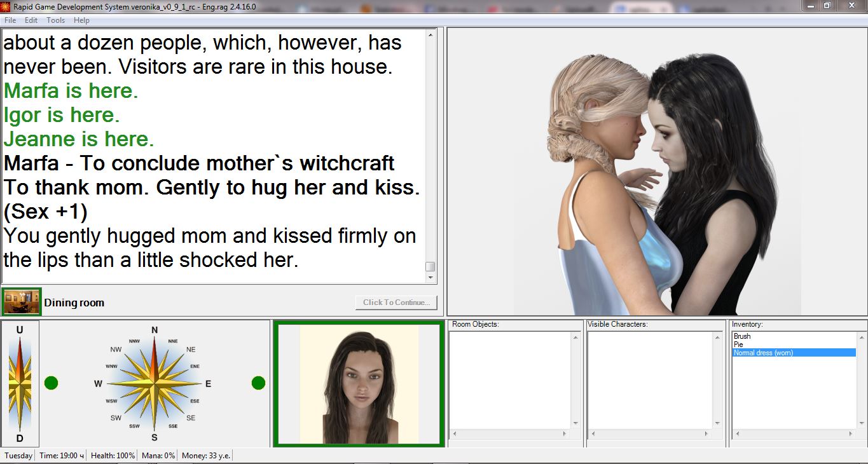Select Normal dress (worn) in the Inventory
This screenshot has height=464, width=868.
[x=763, y=353]
